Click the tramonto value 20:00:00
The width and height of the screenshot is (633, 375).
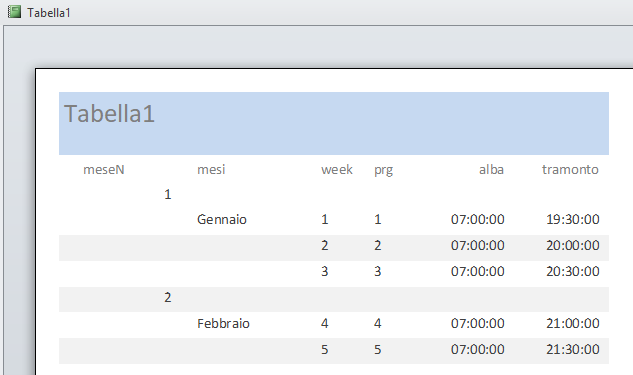pos(573,245)
